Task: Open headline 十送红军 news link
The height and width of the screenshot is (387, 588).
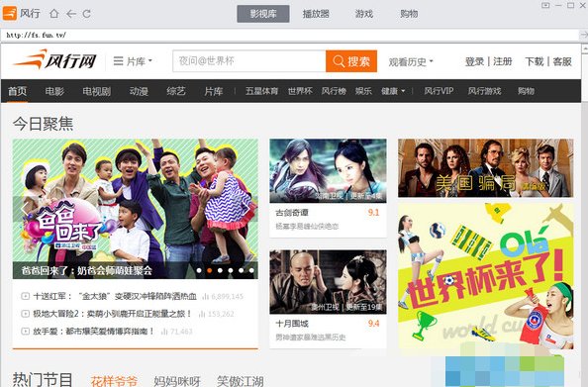Action: pyautogui.click(x=115, y=296)
